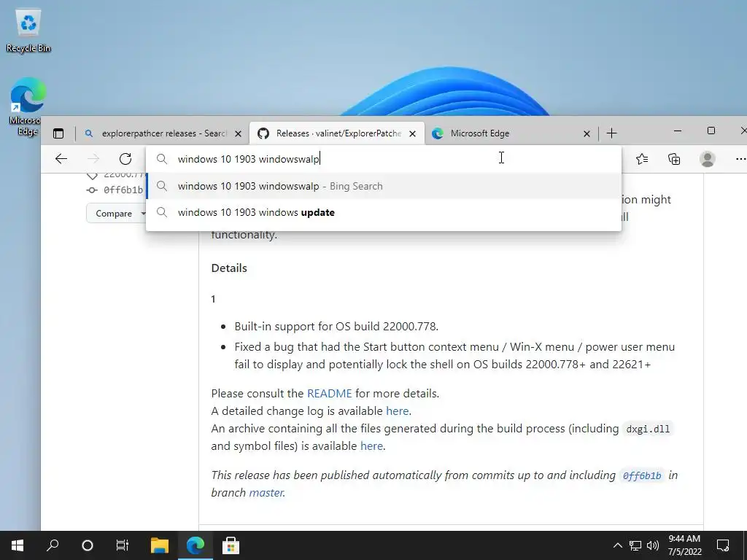Click the volume speaker tray icon
Viewport: 747px width, 560px height.
click(653, 545)
